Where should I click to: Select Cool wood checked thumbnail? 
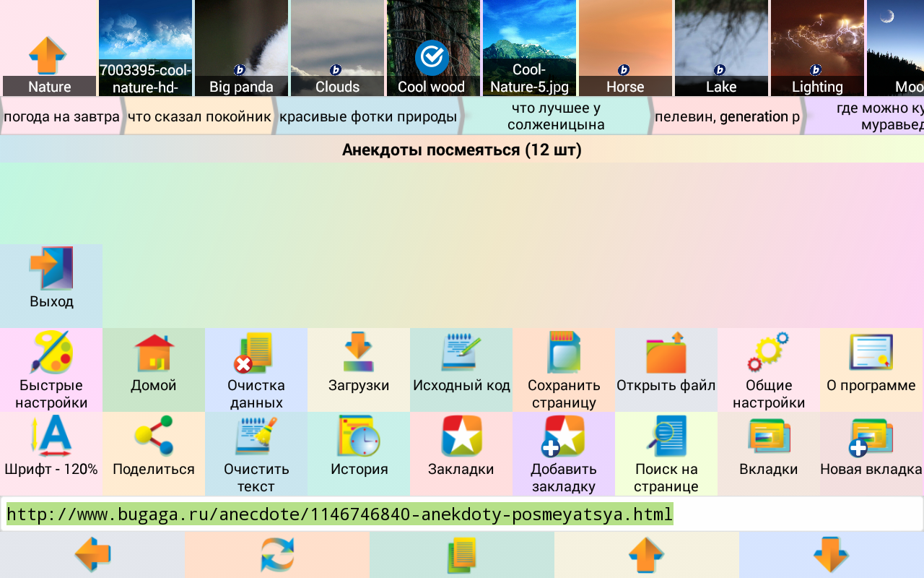point(433,48)
